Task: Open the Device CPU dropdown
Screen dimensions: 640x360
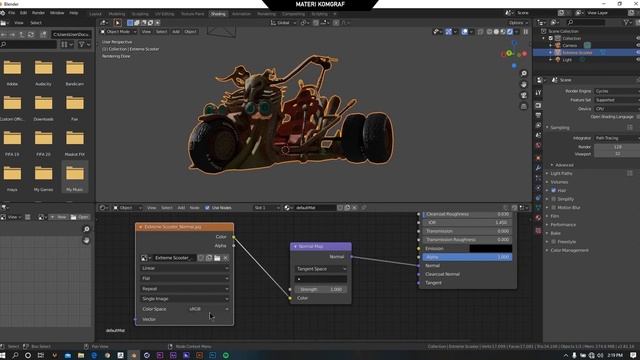Action: [x=617, y=109]
